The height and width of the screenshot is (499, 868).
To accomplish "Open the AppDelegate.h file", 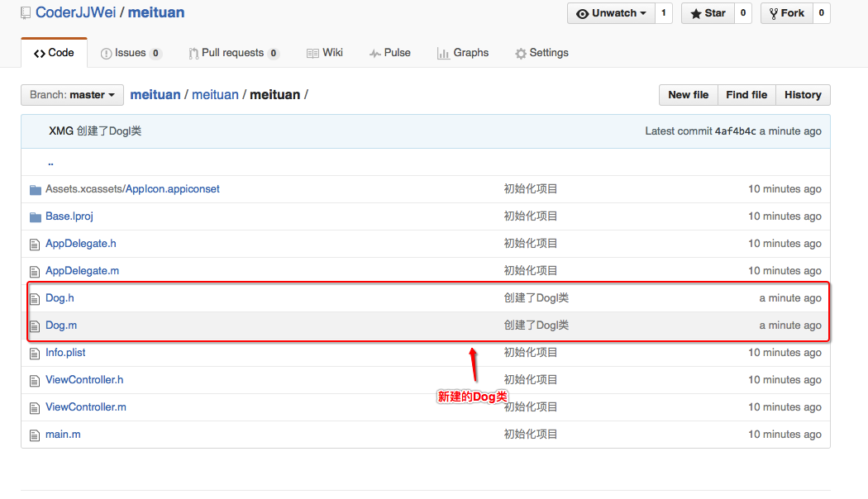I will point(81,244).
